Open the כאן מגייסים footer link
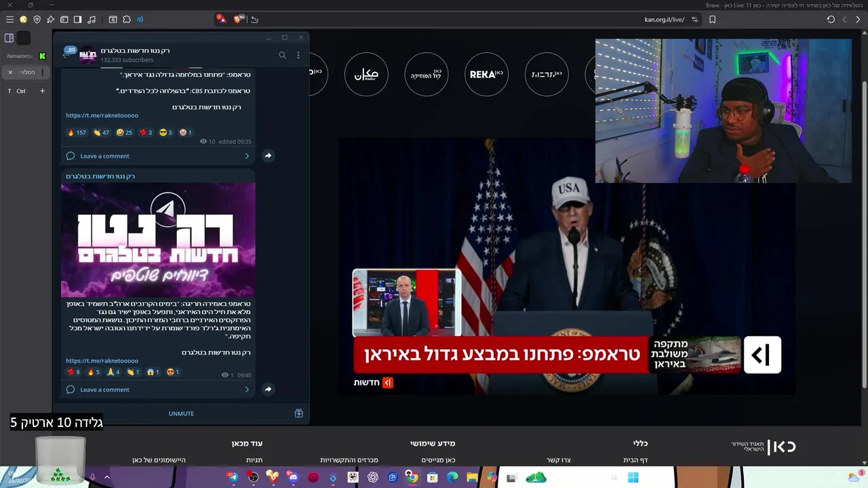 438,460
